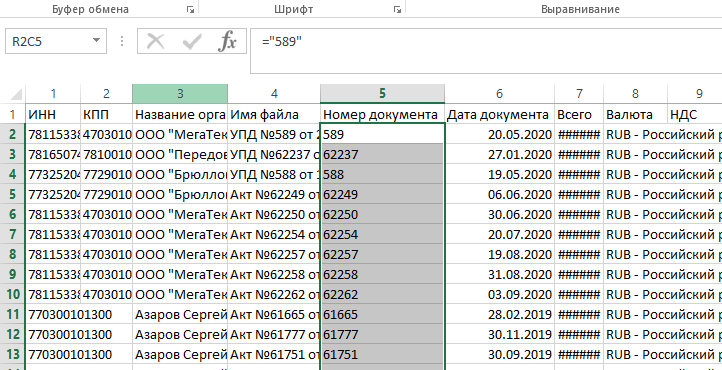Click date cell 28.02.2019
Viewport: 722px width, 370px height.
pyautogui.click(x=500, y=314)
